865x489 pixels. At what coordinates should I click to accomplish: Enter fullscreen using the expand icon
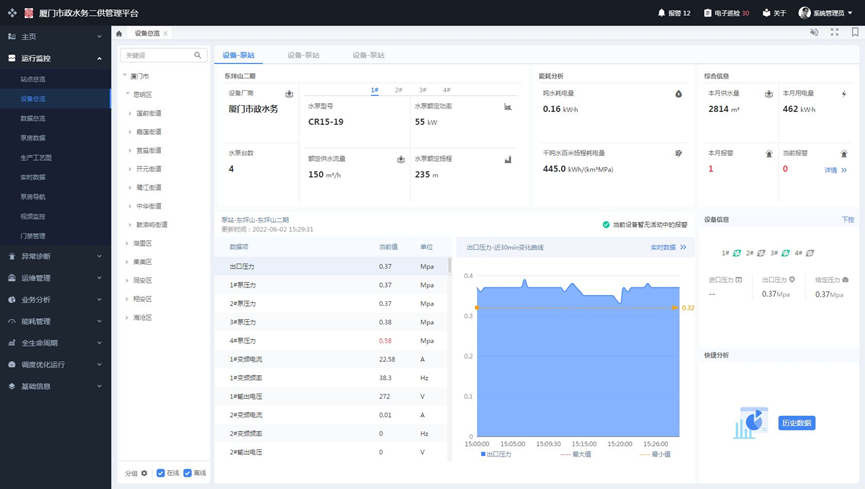coord(835,33)
